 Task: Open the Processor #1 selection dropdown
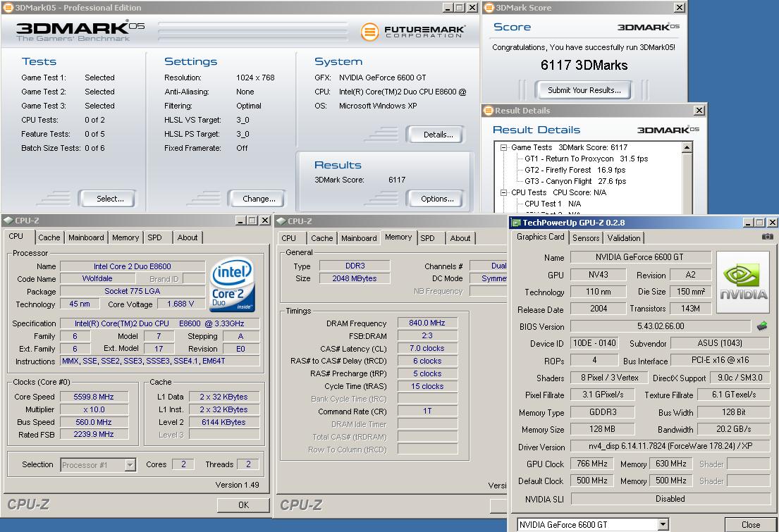130,465
